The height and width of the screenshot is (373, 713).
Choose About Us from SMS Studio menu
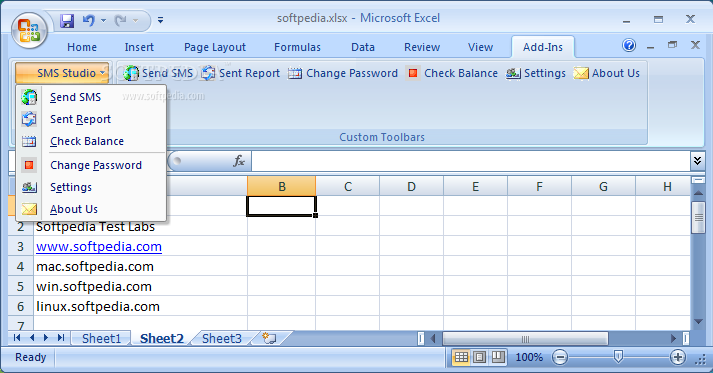91,209
